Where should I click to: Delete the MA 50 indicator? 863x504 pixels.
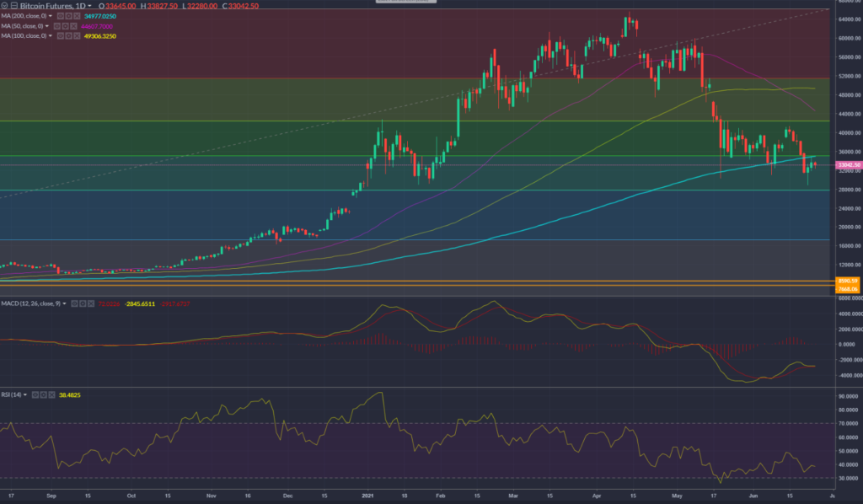[x=73, y=26]
